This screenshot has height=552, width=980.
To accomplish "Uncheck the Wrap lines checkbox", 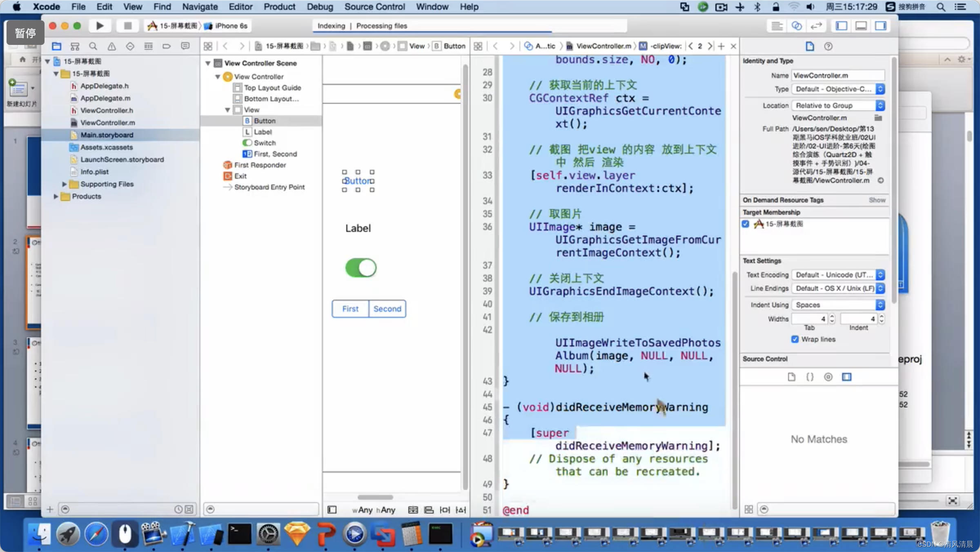I will [795, 339].
